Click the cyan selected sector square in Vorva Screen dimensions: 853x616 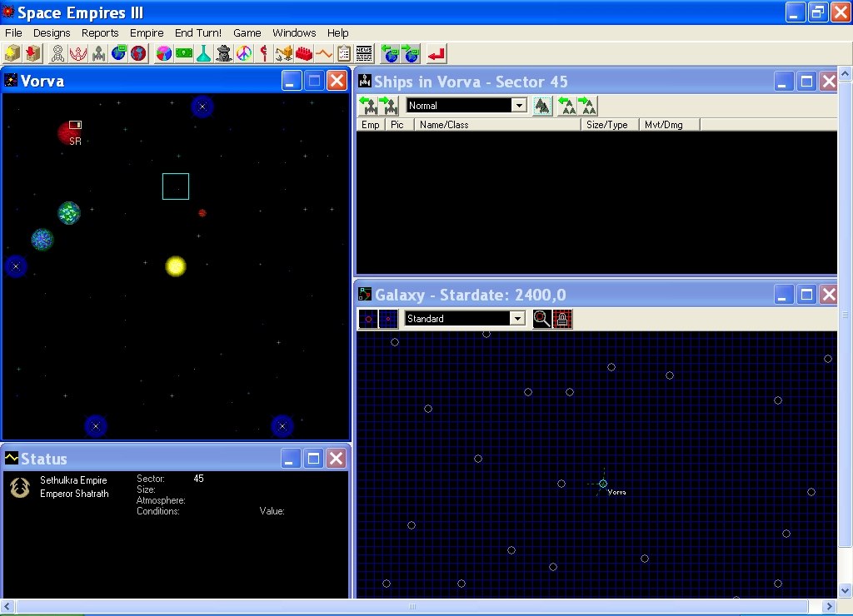(176, 186)
